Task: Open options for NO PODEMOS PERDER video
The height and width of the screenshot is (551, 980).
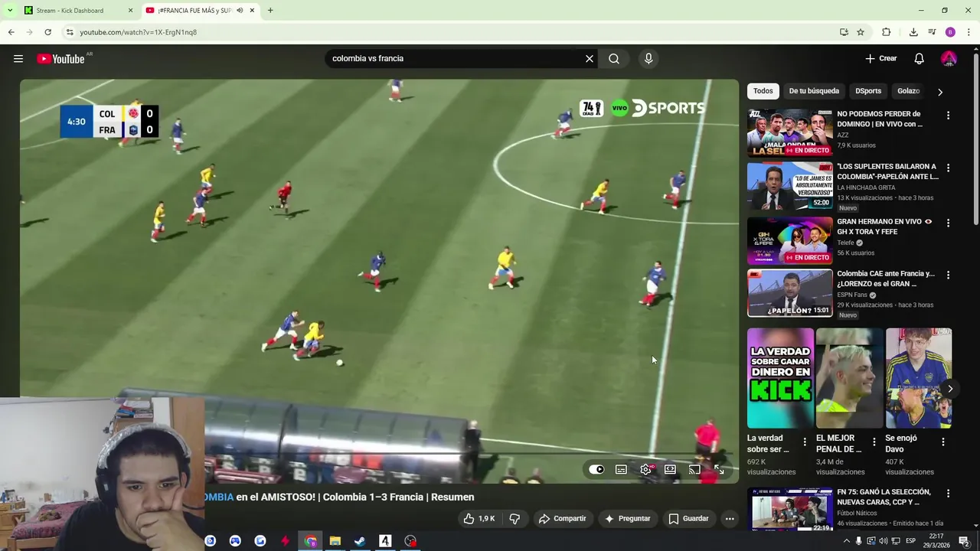Action: [x=948, y=116]
